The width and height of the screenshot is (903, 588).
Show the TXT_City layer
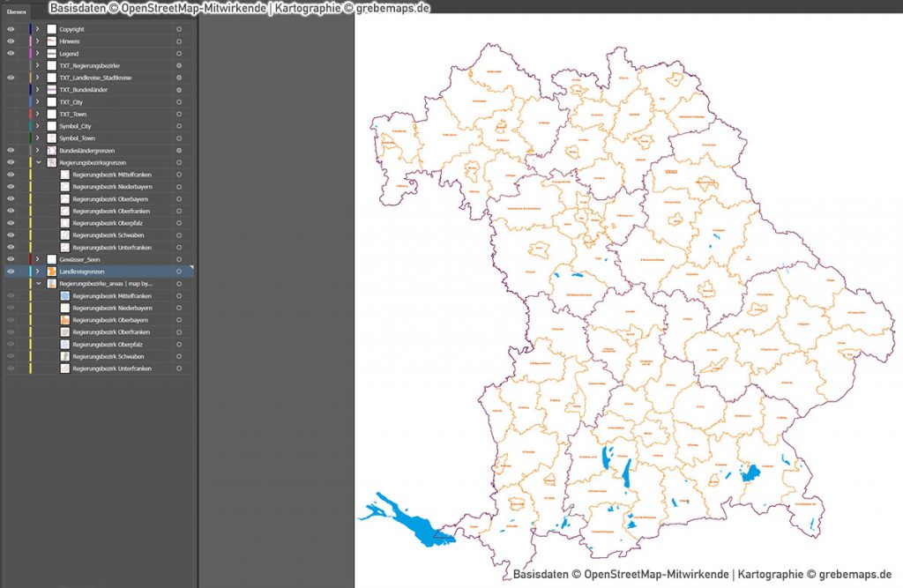coord(11,102)
